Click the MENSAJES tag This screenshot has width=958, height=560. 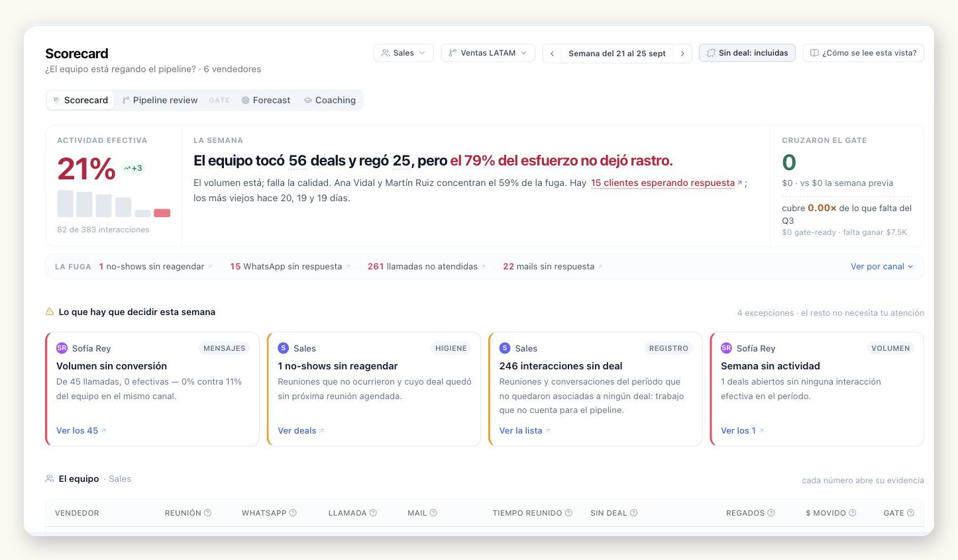(x=225, y=348)
